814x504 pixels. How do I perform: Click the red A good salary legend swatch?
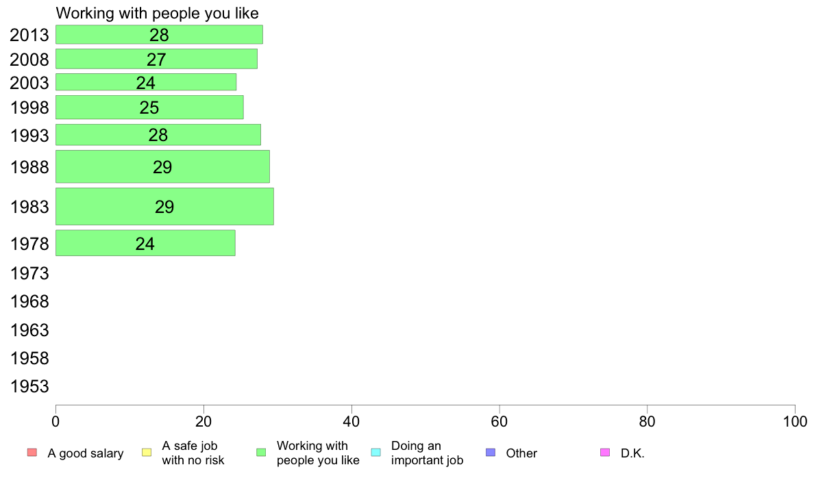[x=32, y=453]
